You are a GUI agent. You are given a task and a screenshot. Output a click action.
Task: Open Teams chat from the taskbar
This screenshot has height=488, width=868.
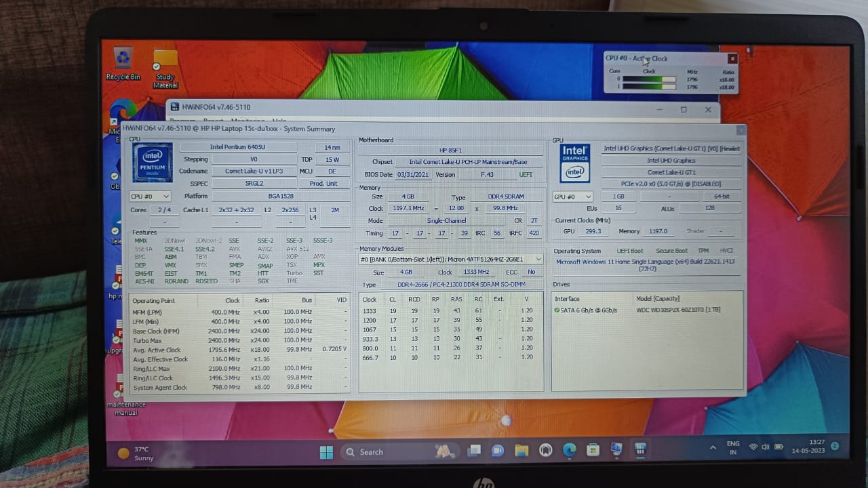coord(498,450)
